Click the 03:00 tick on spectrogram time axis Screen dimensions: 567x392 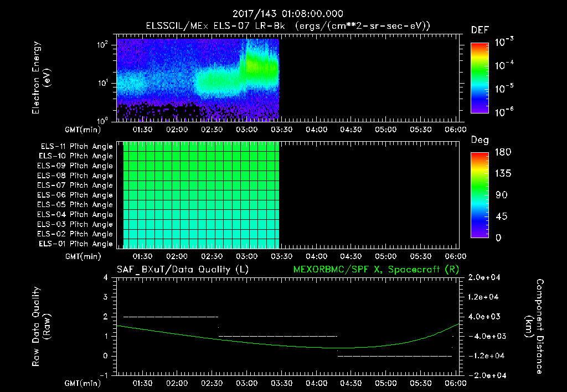tap(246, 130)
